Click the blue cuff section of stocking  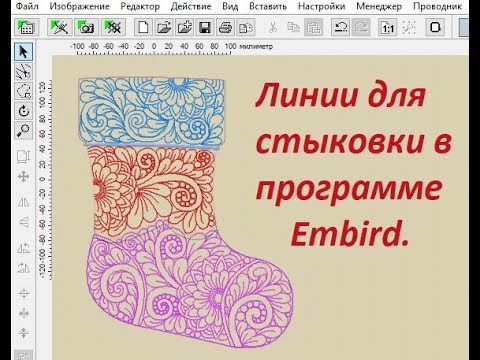(x=152, y=112)
